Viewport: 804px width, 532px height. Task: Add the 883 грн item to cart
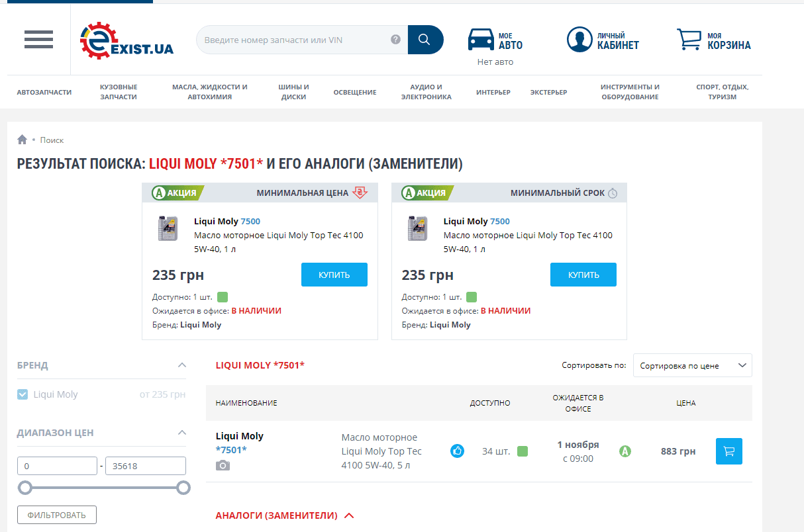tap(729, 451)
